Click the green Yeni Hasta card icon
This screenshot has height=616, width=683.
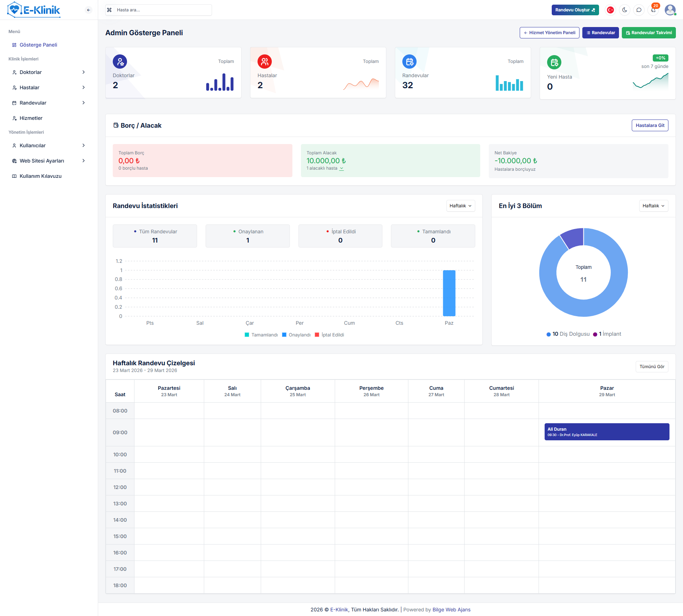pos(554,63)
